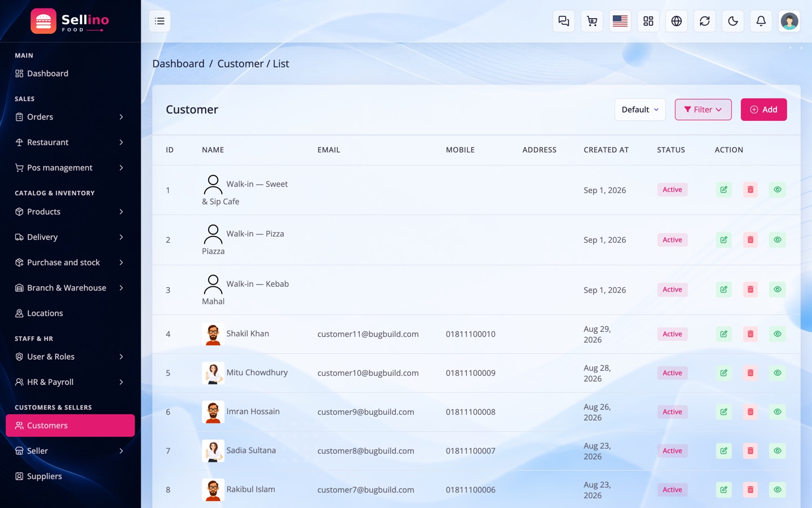
Task: Select Customers in the sidebar
Action: tap(70, 426)
